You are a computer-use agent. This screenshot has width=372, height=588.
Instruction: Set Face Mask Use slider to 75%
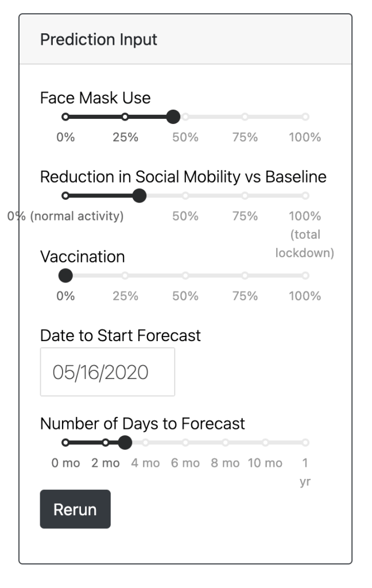[245, 117]
